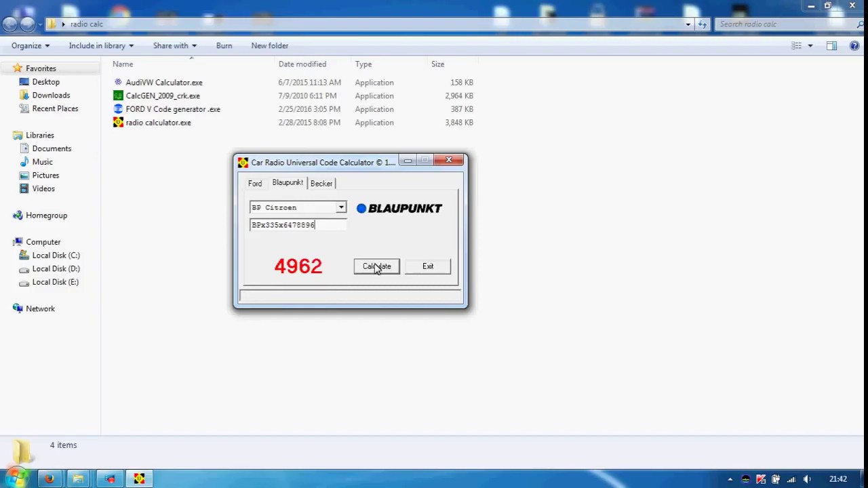Open Include in library dropdown

(x=101, y=45)
